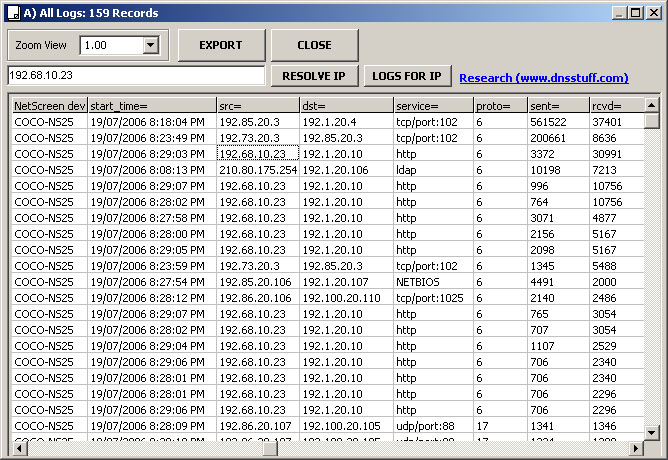This screenshot has width=668, height=460.
Task: Select the sent value 2098
Action: (559, 250)
